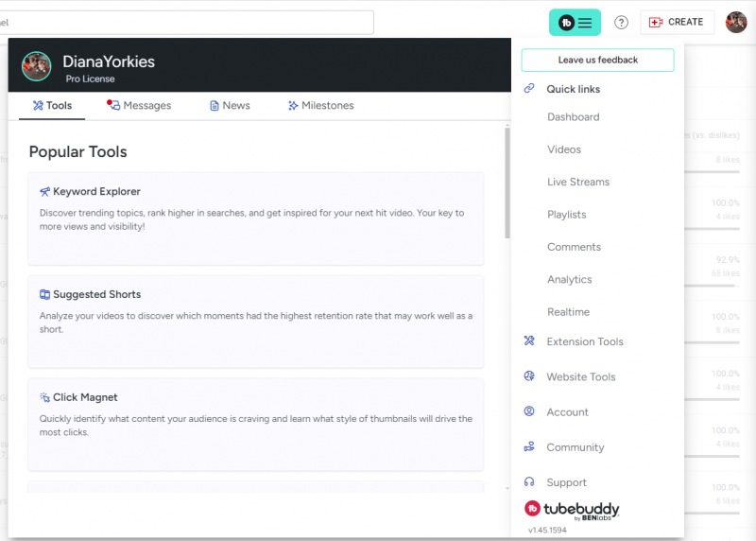
Task: Go to Analytics quick link
Action: pos(569,279)
